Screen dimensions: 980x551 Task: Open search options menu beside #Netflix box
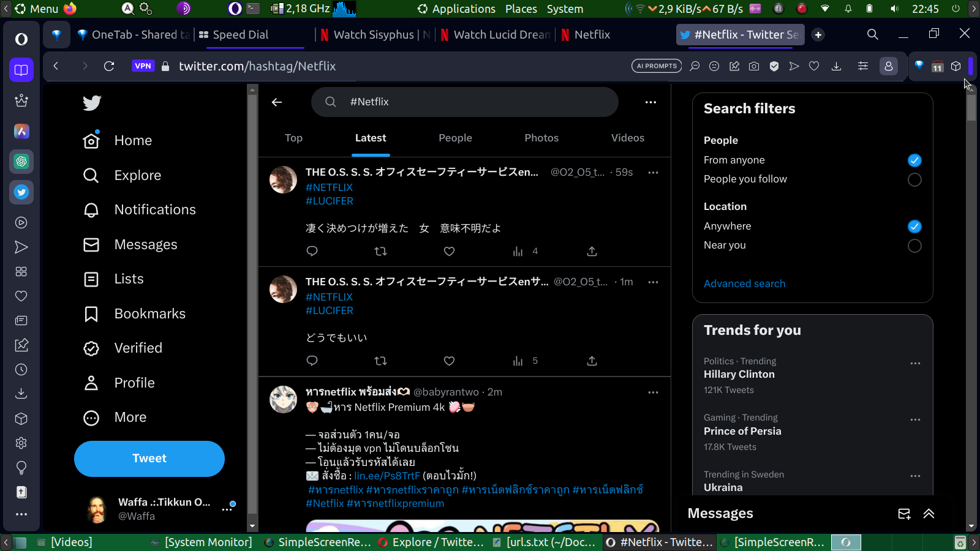(x=650, y=102)
